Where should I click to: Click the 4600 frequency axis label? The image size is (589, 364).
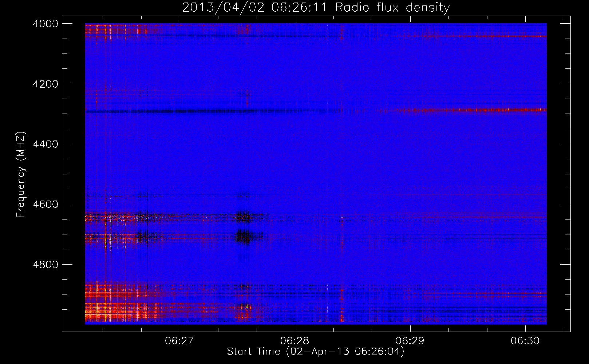click(x=46, y=204)
